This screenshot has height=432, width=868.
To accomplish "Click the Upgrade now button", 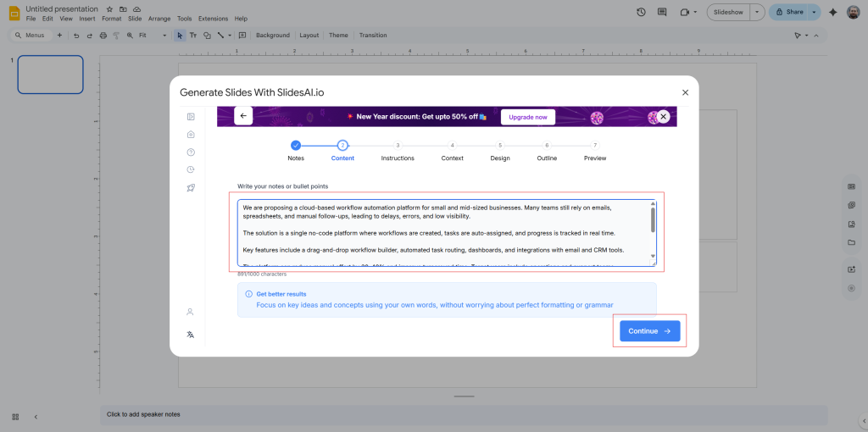I will [527, 117].
